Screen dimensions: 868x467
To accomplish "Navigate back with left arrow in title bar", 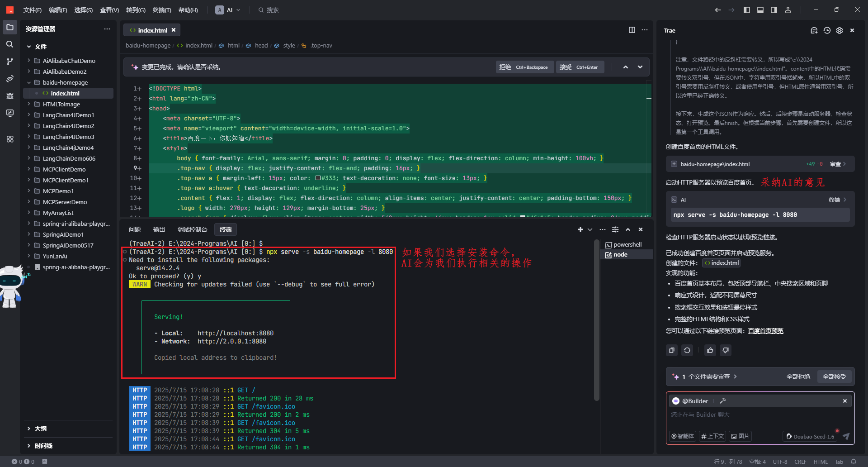I will 718,10.
